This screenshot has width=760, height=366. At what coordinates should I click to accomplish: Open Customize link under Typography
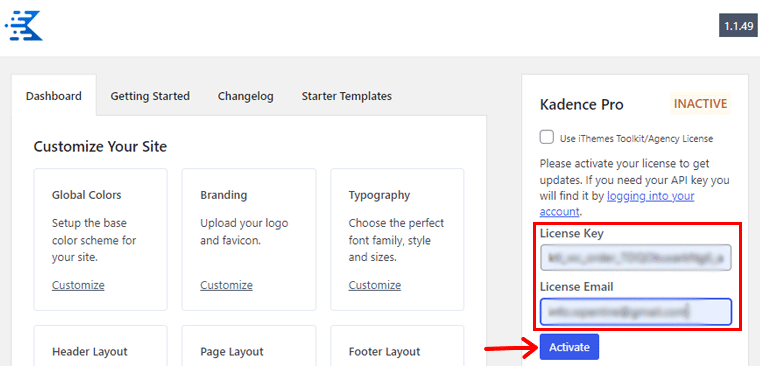click(x=375, y=285)
